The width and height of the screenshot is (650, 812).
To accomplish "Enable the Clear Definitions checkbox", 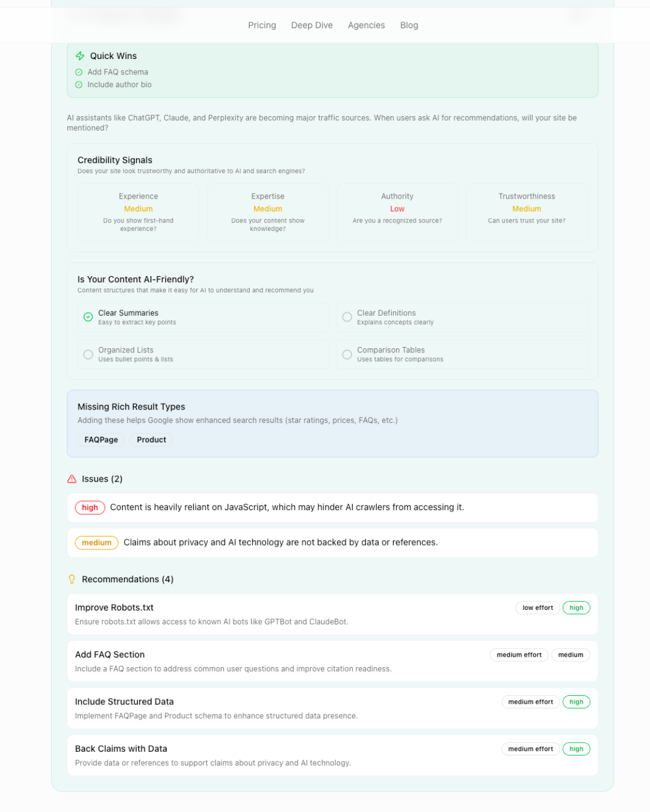I will tap(347, 317).
